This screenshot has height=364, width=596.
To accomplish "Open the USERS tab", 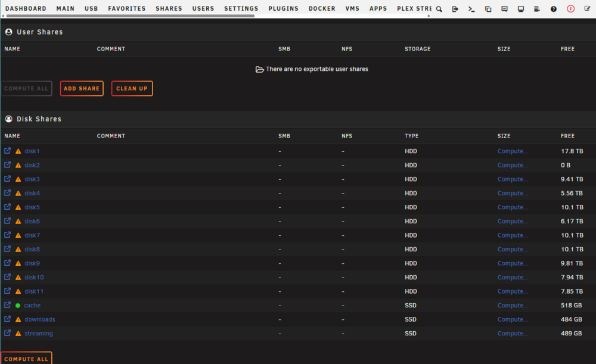I will tap(203, 8).
